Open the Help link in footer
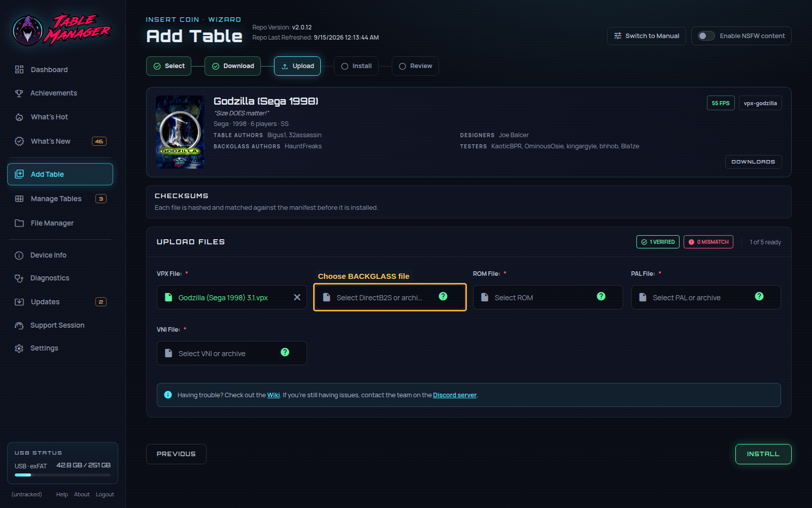The height and width of the screenshot is (508, 812). tap(62, 495)
